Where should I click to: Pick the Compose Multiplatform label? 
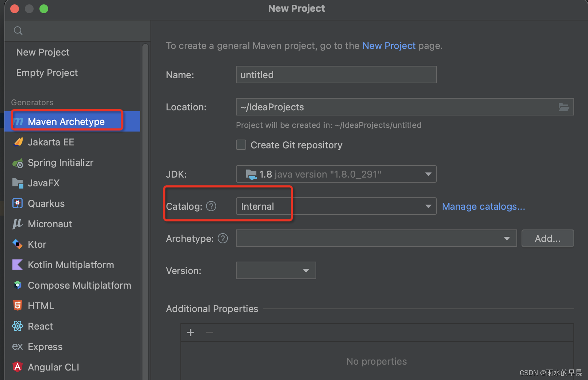pyautogui.click(x=79, y=285)
